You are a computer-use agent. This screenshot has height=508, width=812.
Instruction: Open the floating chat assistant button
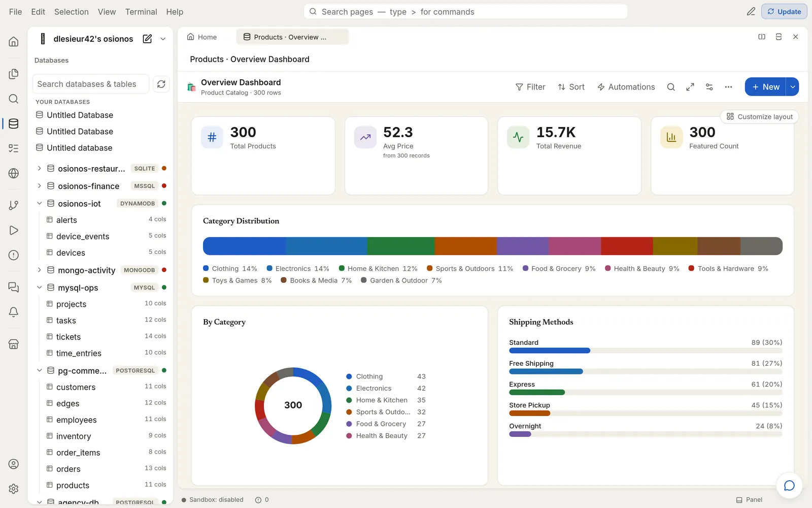point(789,486)
